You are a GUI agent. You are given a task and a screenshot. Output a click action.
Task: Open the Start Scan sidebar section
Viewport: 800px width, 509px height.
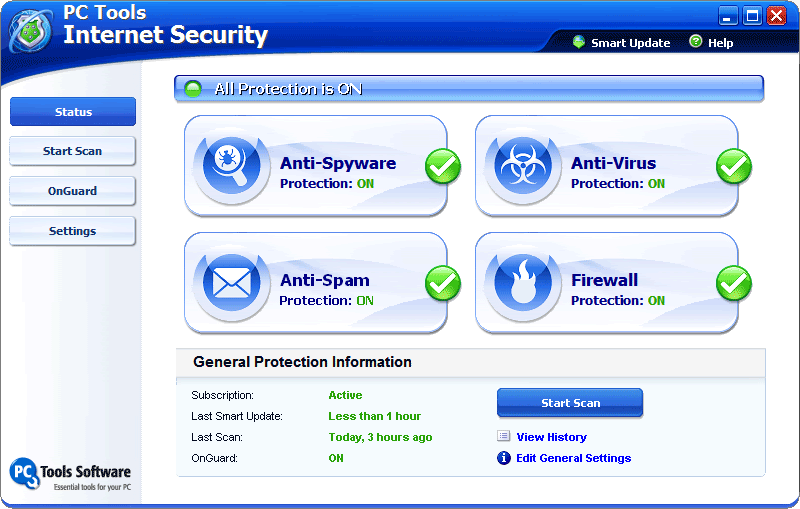72,151
